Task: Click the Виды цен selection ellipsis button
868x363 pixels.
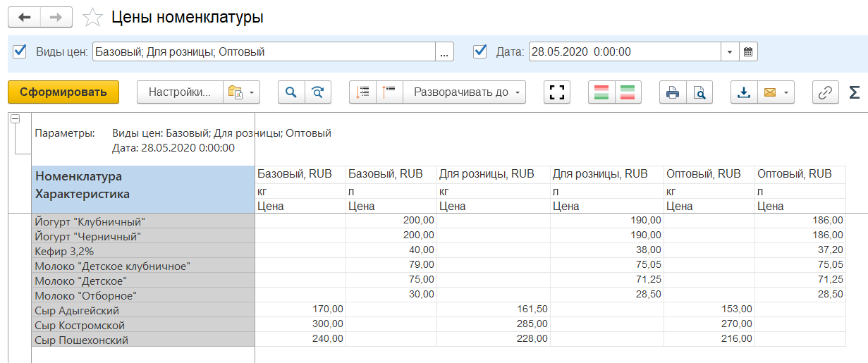Action: pyautogui.click(x=444, y=51)
